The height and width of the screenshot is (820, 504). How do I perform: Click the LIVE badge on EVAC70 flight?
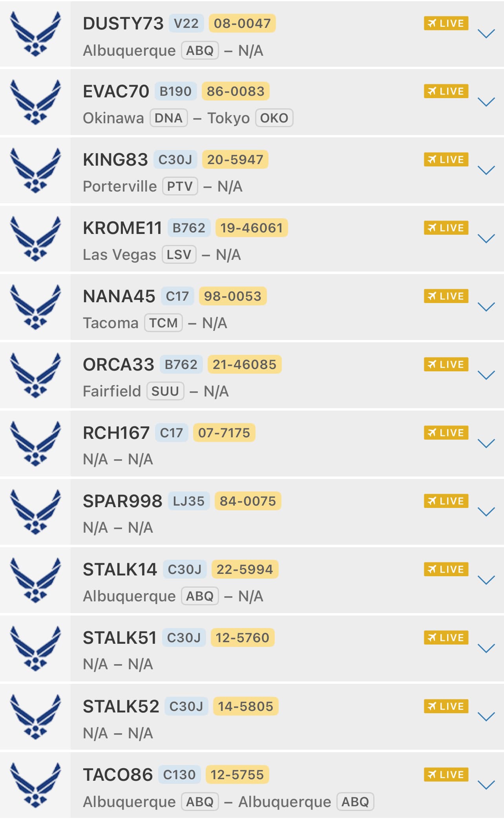click(x=446, y=91)
